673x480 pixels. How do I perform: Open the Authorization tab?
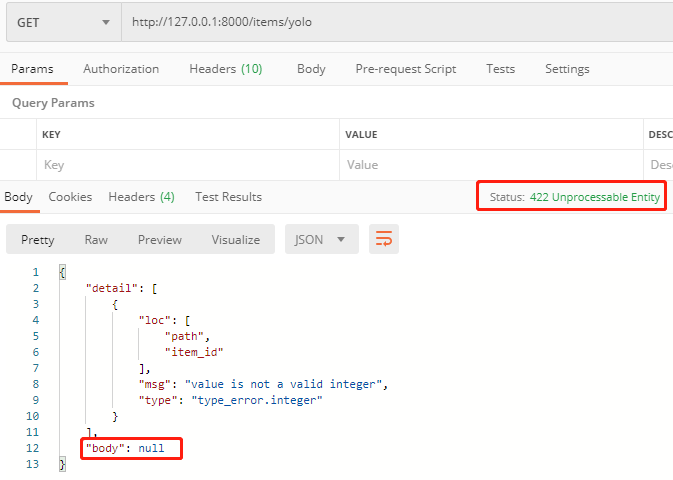[121, 69]
